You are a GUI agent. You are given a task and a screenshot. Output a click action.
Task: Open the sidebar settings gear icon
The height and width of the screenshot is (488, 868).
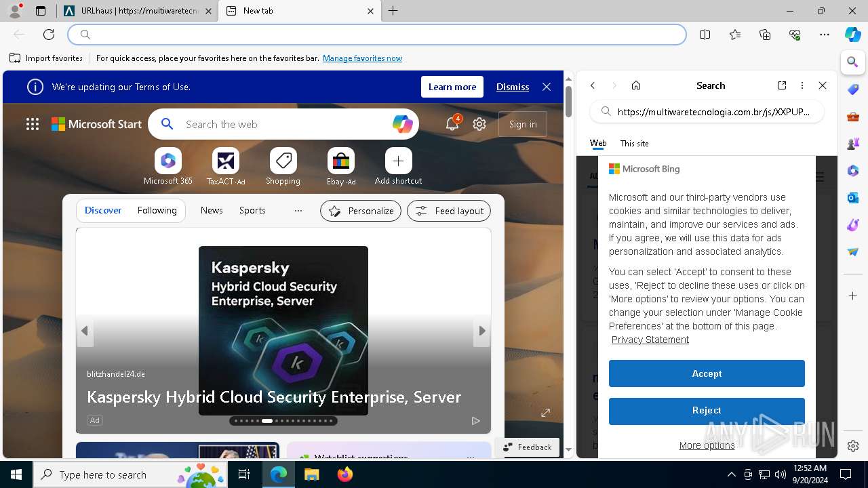(853, 446)
